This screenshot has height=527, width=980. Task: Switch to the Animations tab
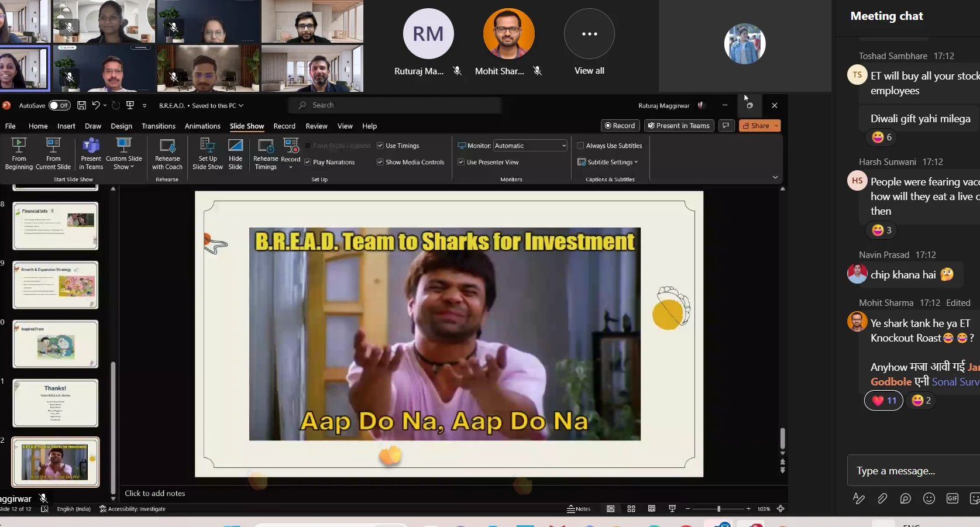[202, 126]
